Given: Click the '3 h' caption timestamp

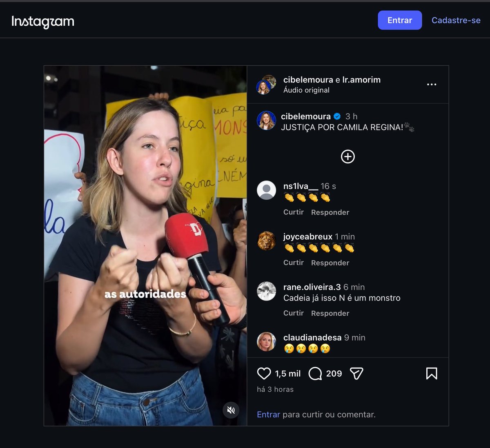Looking at the screenshot, I should click(x=351, y=116).
